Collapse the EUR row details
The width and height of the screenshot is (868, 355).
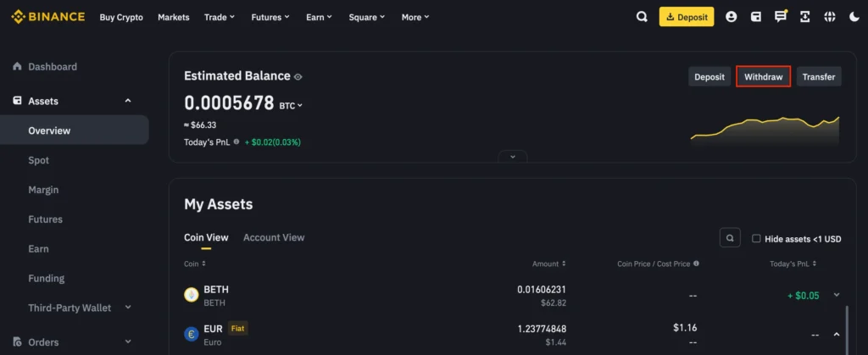[837, 335]
